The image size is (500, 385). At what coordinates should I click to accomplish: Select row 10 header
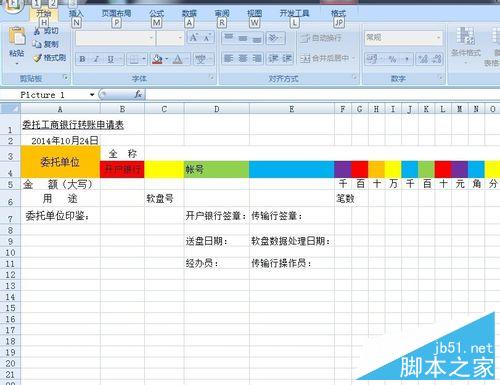click(x=10, y=253)
